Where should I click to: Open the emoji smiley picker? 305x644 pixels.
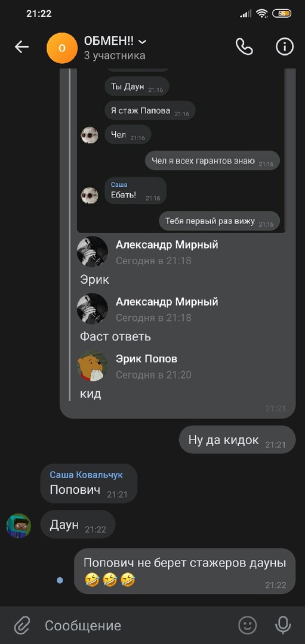click(248, 625)
